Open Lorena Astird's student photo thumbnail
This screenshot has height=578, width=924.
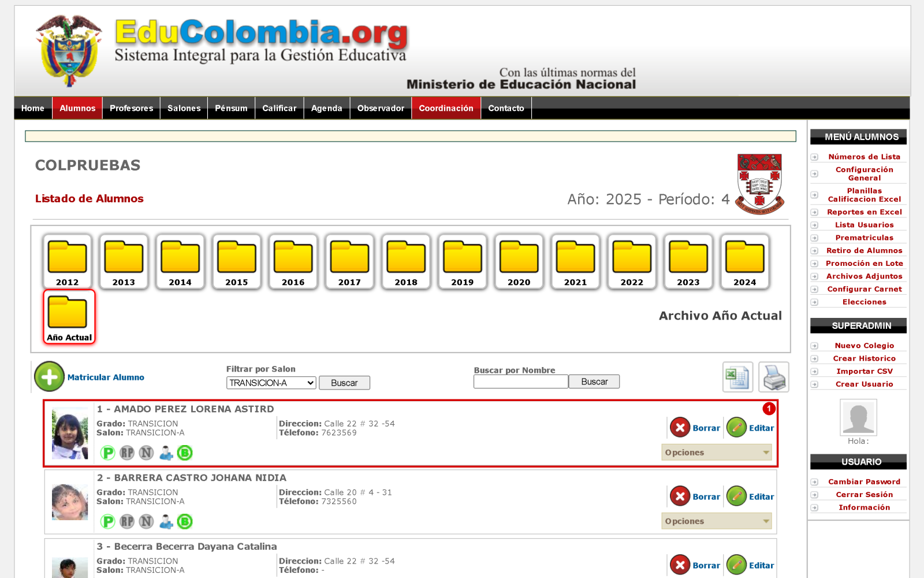tap(70, 433)
